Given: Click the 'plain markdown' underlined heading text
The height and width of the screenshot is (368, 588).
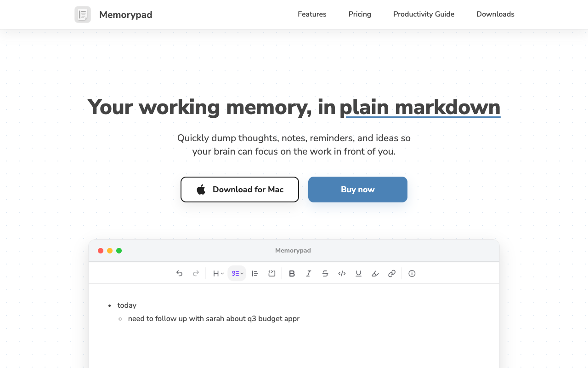Looking at the screenshot, I should pyautogui.click(x=420, y=107).
